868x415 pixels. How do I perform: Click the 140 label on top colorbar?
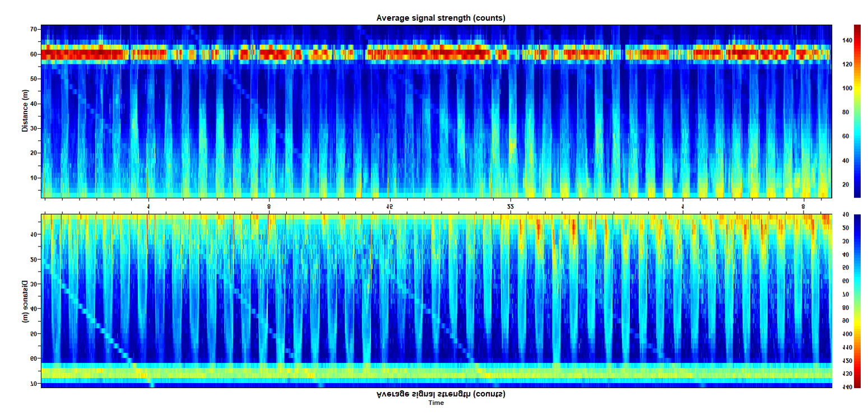[x=847, y=40]
